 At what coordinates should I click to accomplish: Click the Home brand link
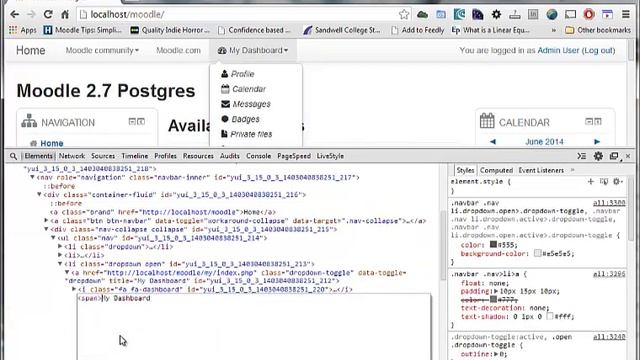pos(31,50)
